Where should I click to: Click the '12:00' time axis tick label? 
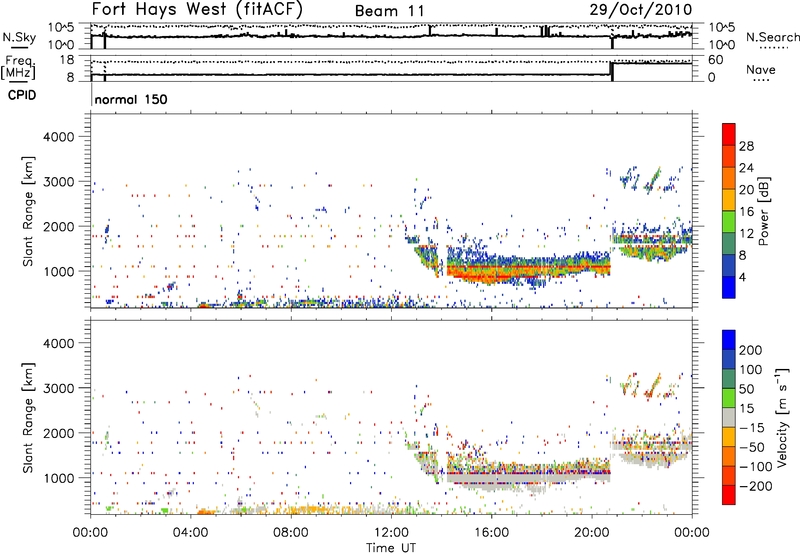(x=391, y=533)
